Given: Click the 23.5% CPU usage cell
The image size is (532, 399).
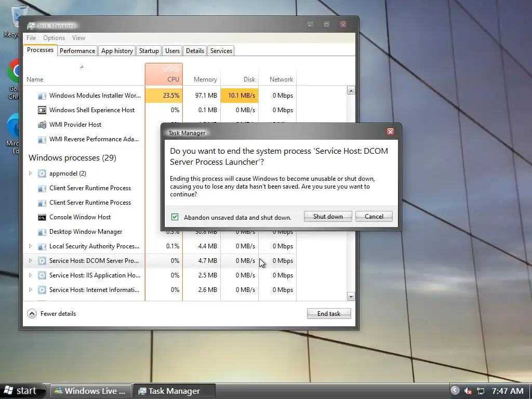Looking at the screenshot, I should [x=164, y=96].
